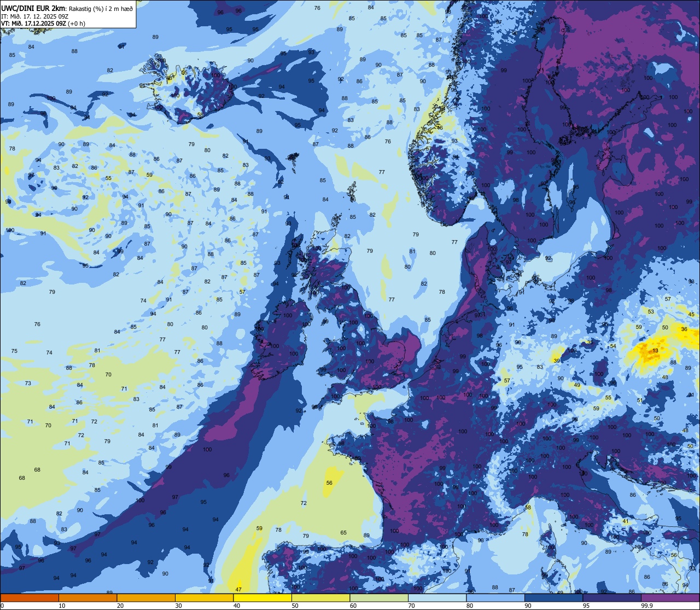
Task: Click the humidity value "36" on the map
Action: (684, 329)
